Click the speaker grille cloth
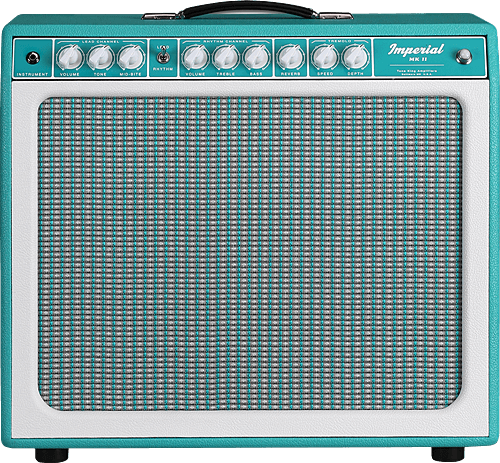 click(x=250, y=254)
